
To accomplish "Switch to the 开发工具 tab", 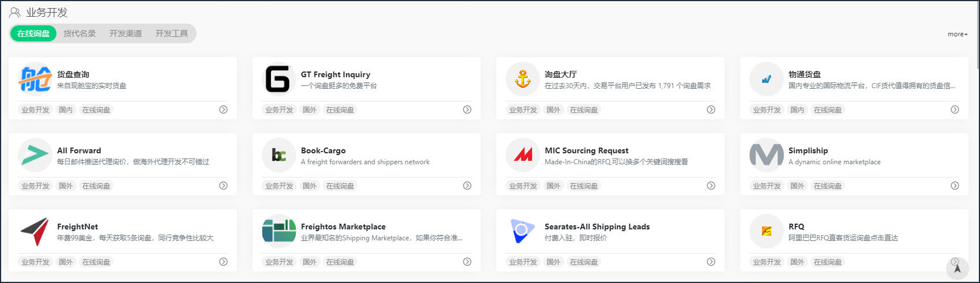I will [x=172, y=33].
